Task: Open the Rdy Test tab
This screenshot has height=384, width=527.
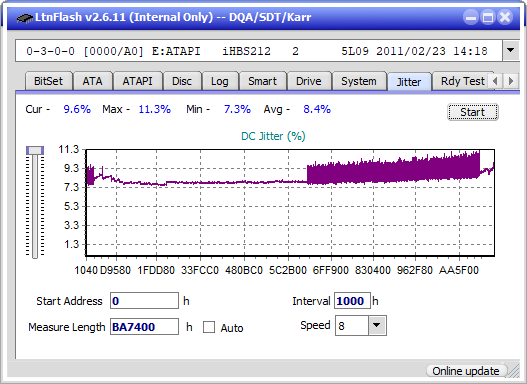Action: point(462,81)
